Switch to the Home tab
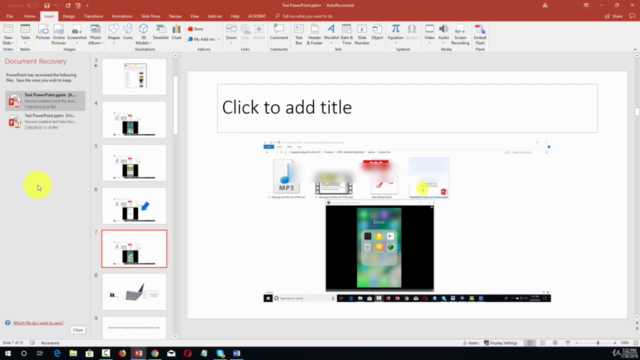This screenshot has height=360, width=640. [29, 16]
